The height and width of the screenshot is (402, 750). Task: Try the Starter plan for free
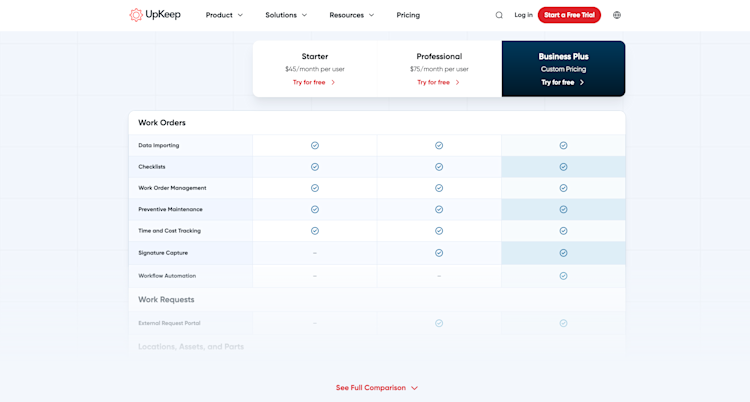[314, 82]
